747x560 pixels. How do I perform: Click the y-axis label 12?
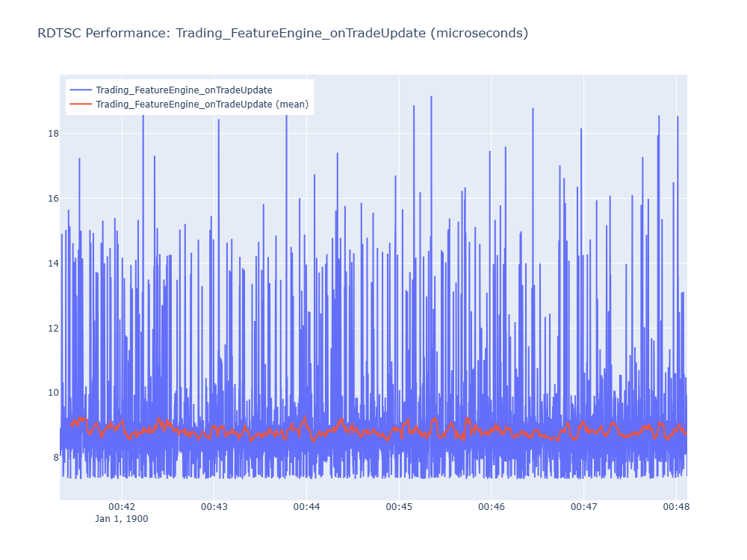[53, 328]
